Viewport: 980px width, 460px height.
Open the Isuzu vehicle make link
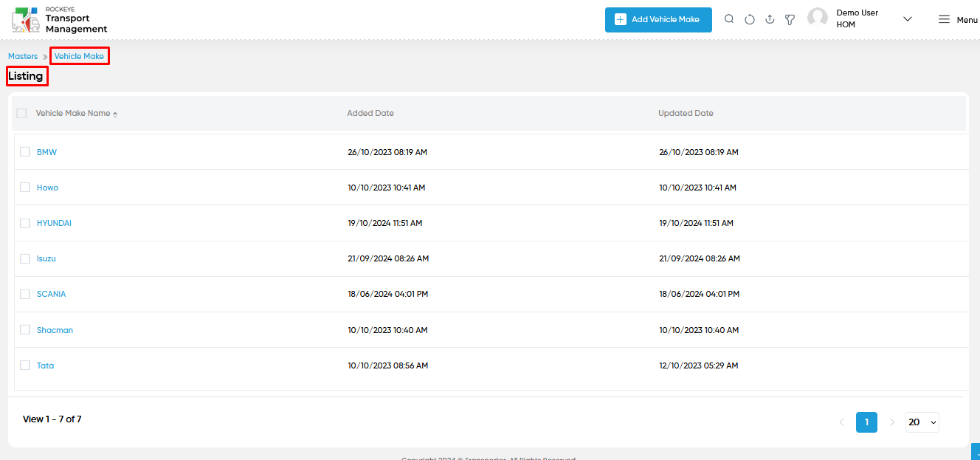tap(46, 258)
